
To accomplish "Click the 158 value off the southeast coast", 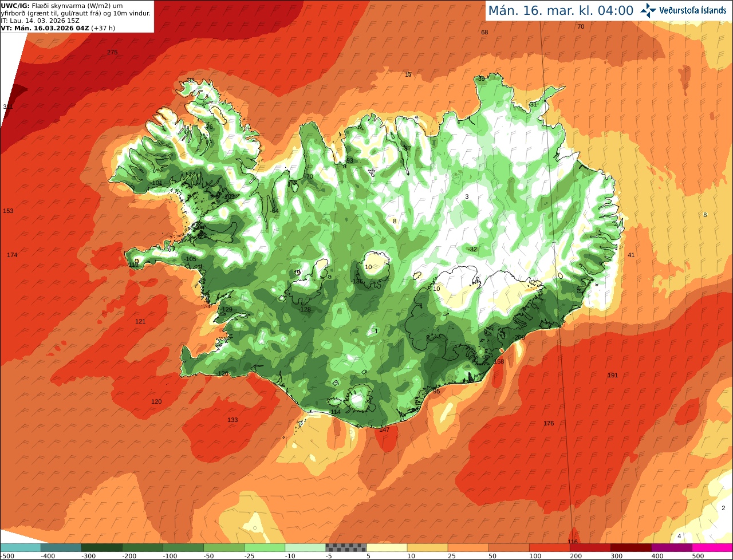I will pyautogui.click(x=499, y=362).
